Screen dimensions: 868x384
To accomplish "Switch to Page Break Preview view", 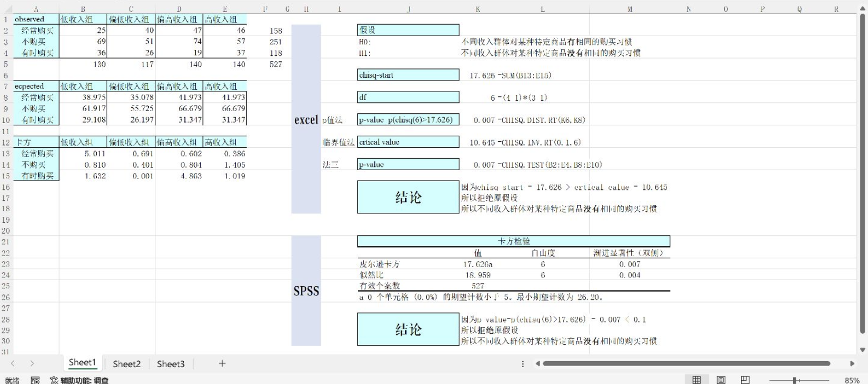I will click(x=745, y=380).
